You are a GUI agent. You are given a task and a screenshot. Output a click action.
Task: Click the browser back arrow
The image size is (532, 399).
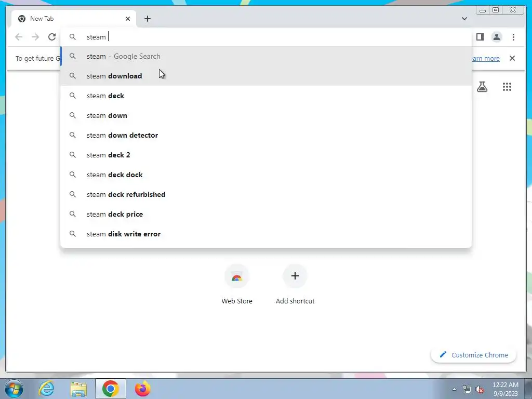(19, 37)
